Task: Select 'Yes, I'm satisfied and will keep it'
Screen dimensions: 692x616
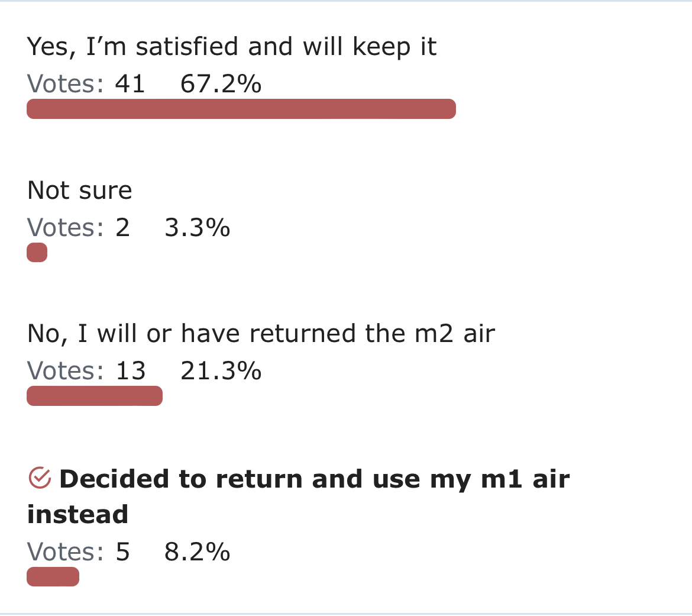Action: [x=232, y=46]
